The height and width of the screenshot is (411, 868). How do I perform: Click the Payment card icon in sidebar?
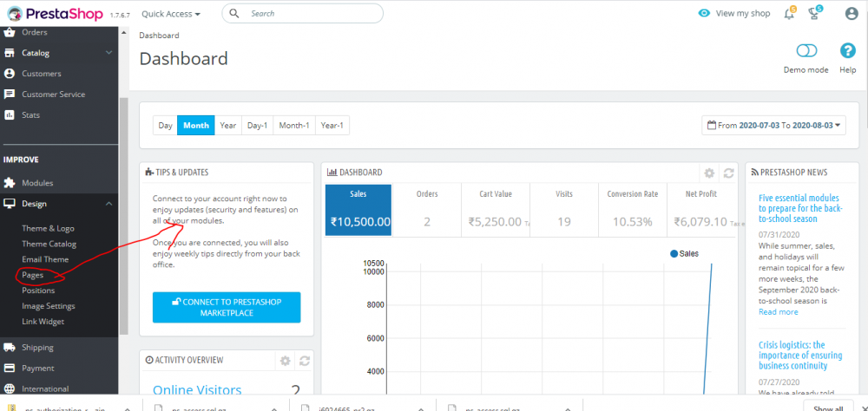pyautogui.click(x=9, y=368)
